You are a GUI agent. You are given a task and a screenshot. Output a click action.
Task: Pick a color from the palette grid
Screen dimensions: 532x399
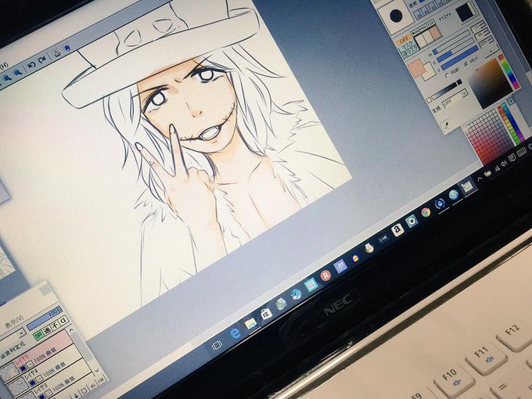pyautogui.click(x=490, y=137)
